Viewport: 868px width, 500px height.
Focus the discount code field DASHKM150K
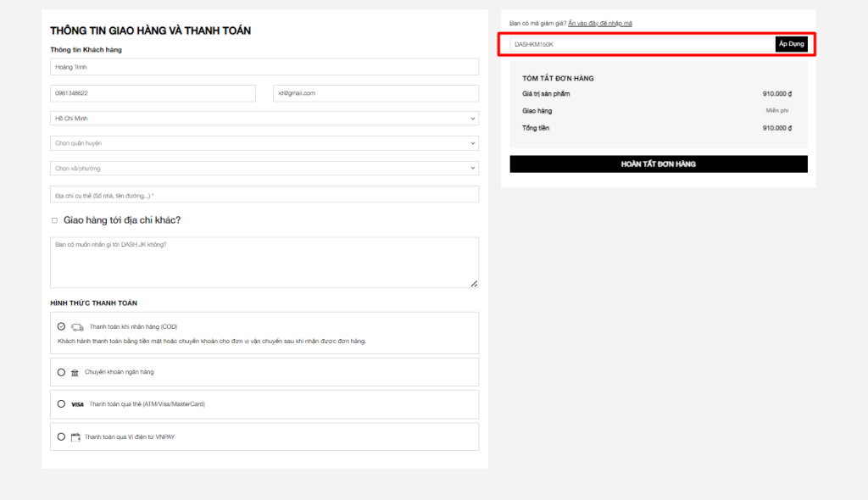[x=643, y=44]
